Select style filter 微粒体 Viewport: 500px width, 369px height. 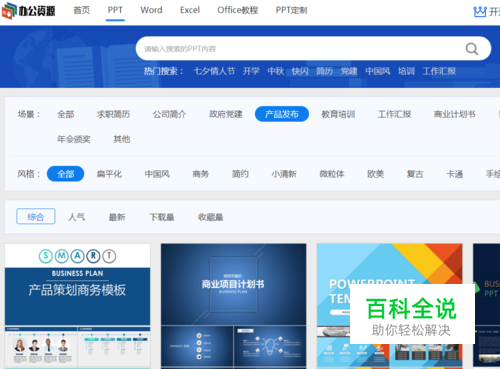tap(332, 174)
